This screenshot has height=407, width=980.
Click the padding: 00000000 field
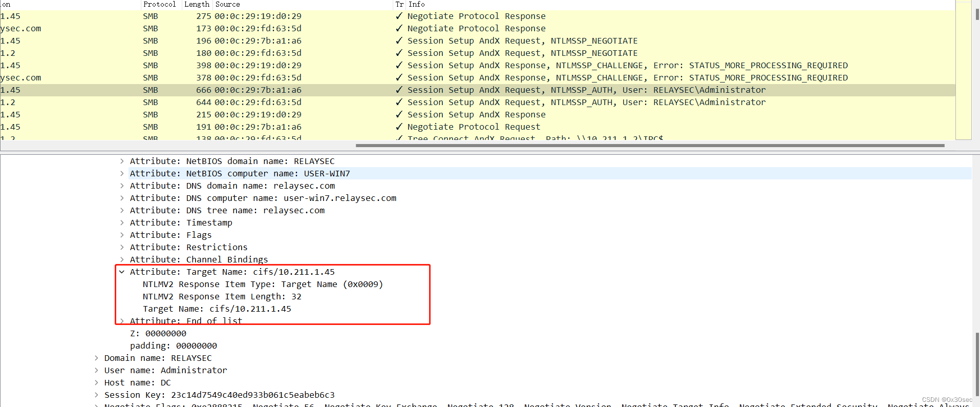(174, 345)
